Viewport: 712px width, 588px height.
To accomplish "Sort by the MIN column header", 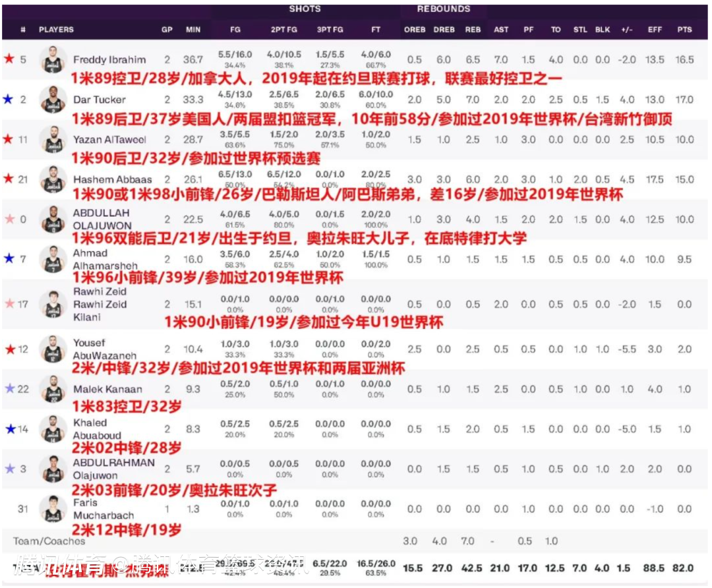I will pyautogui.click(x=193, y=30).
